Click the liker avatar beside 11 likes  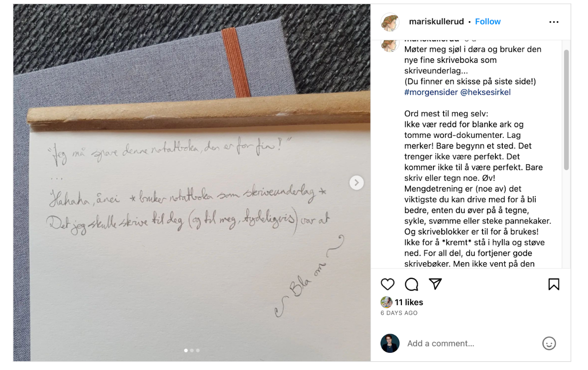pos(386,302)
